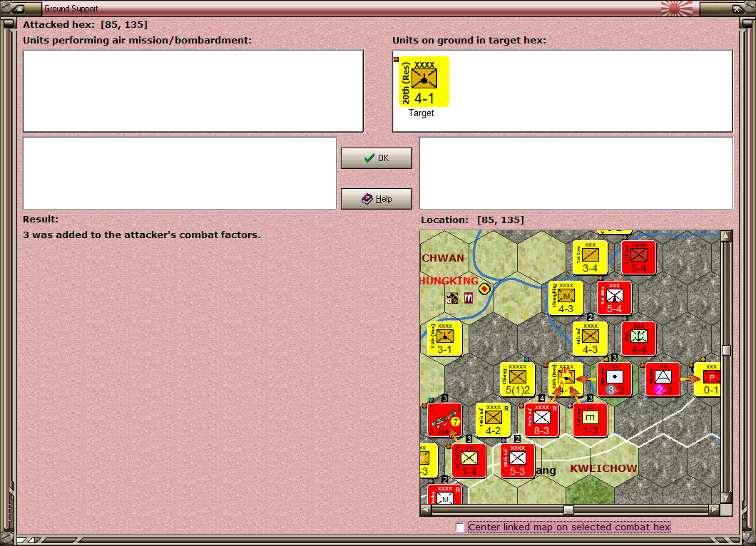This screenshot has width=756, height=546.
Task: Click the D3A aircraft counter on the map
Action: (x=445, y=421)
